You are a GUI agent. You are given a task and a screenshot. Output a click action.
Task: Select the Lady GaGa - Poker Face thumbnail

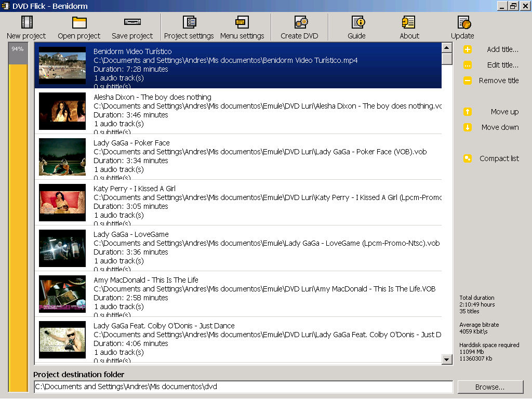pos(62,157)
